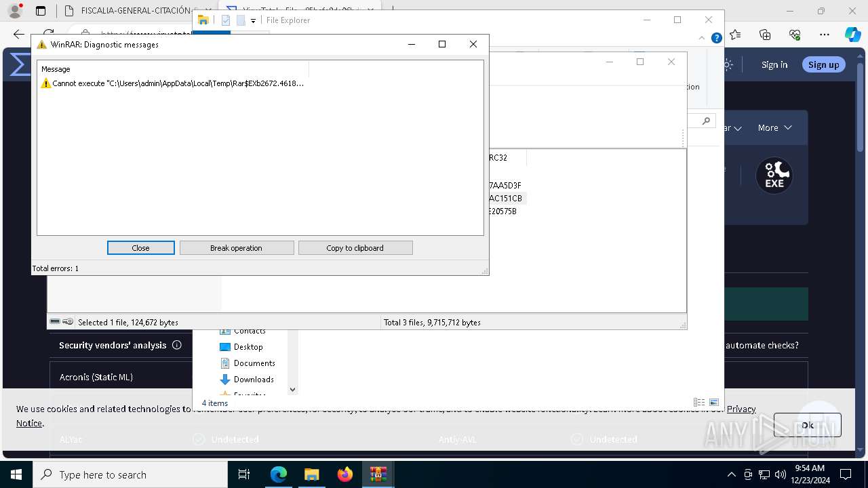Select the 7AA5D3F CRC32 row in WinRAR
This screenshot has width=868, height=488.
coord(505,186)
